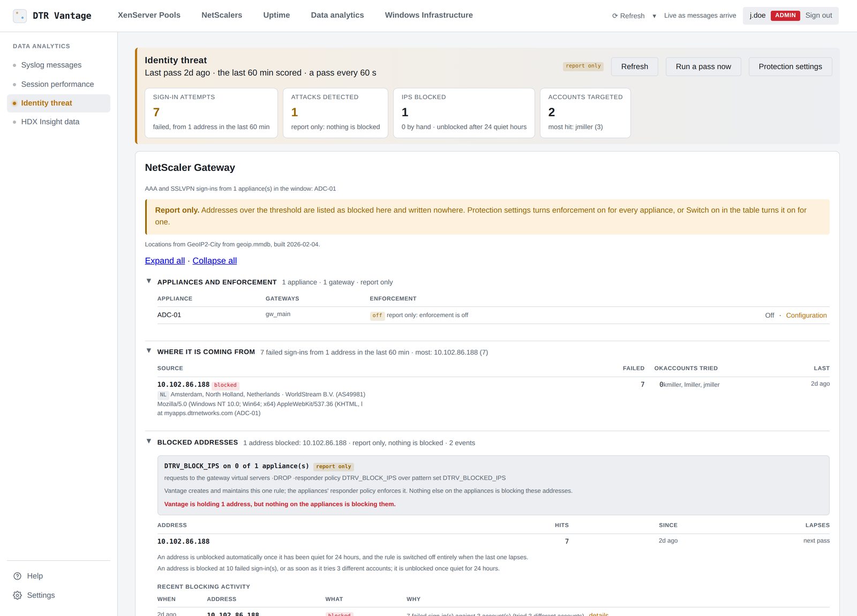The width and height of the screenshot is (857, 616).
Task: Click the ADMIN badge
Action: (785, 16)
